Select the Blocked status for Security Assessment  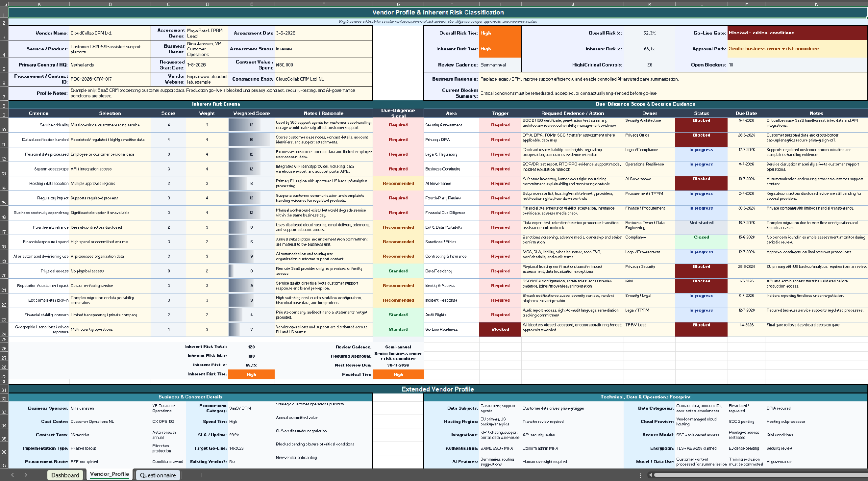[x=701, y=125]
